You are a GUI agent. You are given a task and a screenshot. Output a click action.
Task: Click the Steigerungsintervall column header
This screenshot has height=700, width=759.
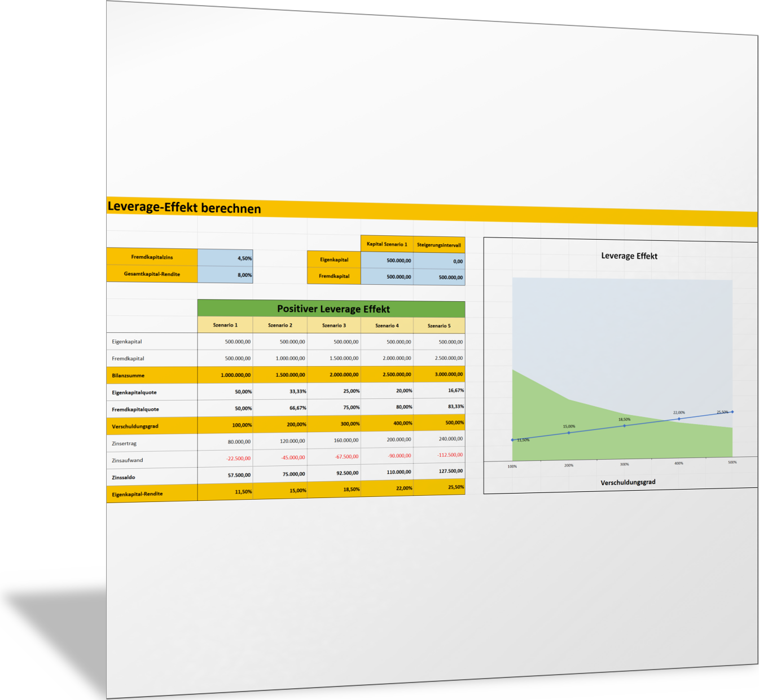(x=439, y=245)
